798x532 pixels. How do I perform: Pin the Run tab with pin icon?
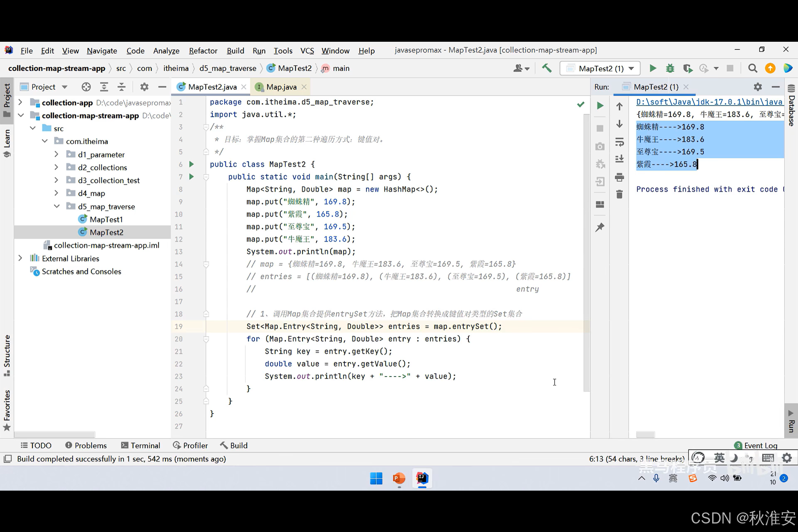click(600, 227)
